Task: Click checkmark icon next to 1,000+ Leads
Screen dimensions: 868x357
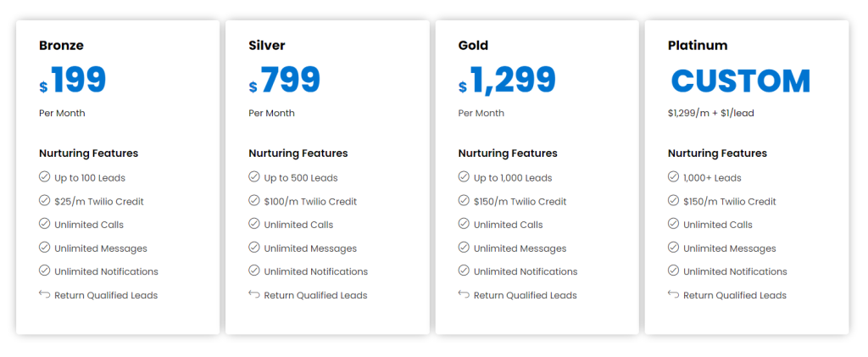Action: tap(673, 177)
